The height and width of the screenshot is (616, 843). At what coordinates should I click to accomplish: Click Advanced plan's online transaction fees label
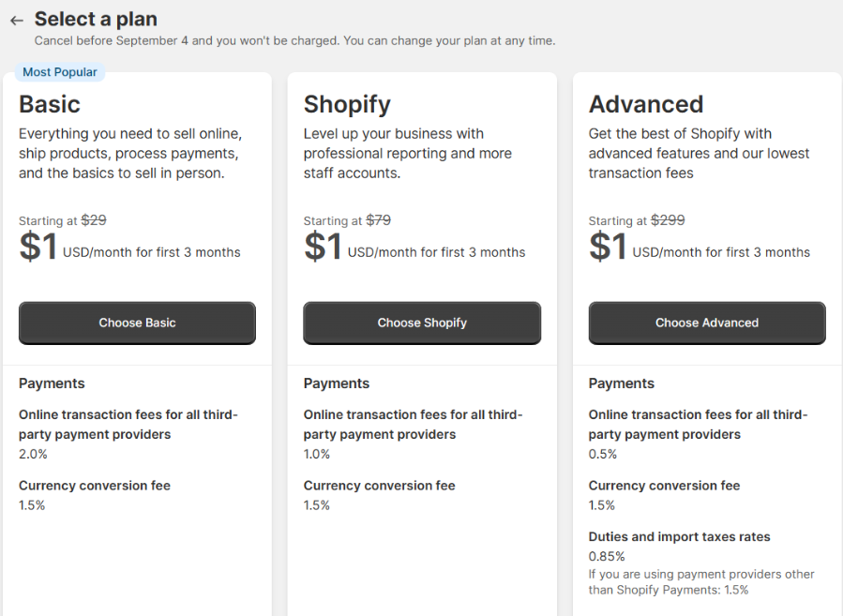(698, 425)
